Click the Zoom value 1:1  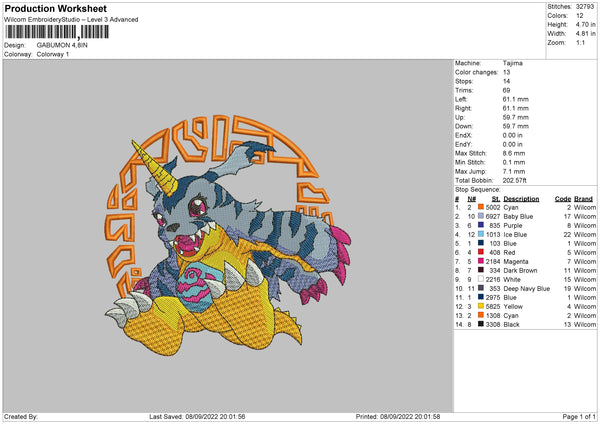(580, 42)
